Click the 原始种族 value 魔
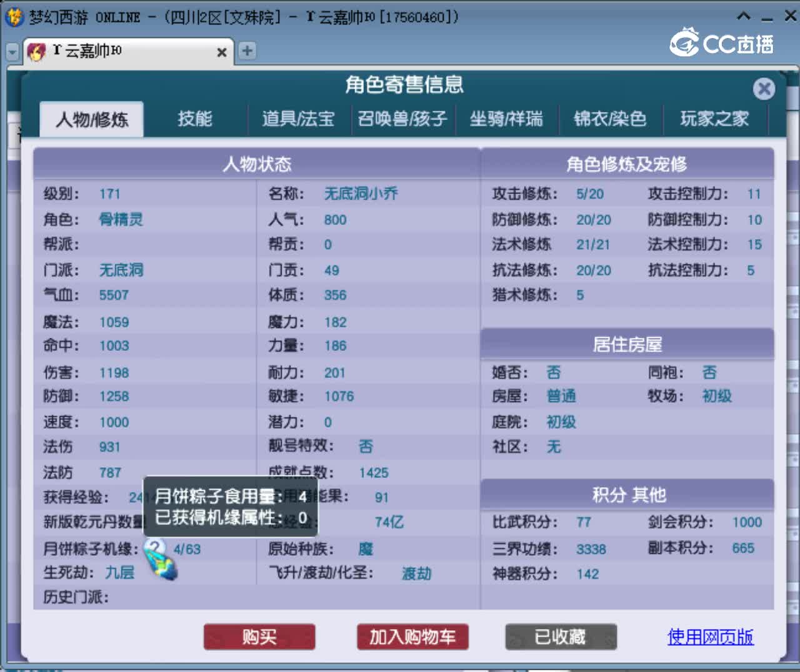Screen dimensions: 800x672 coord(366,549)
